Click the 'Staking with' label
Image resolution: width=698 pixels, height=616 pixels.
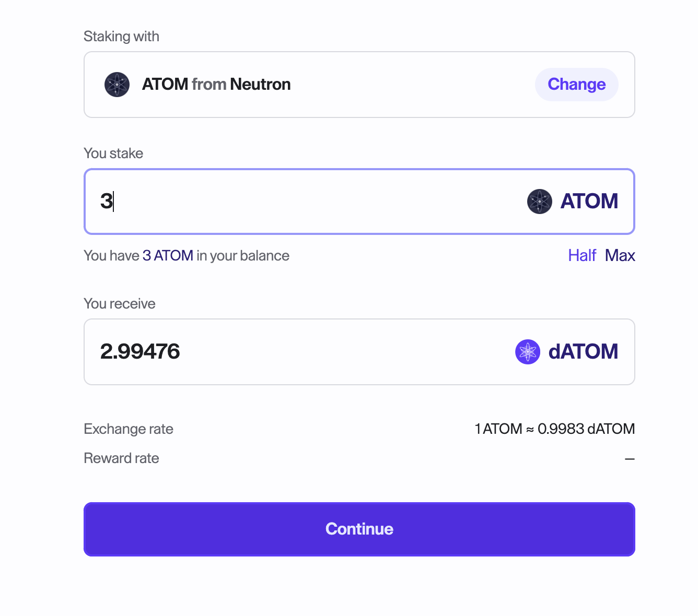coord(121,37)
